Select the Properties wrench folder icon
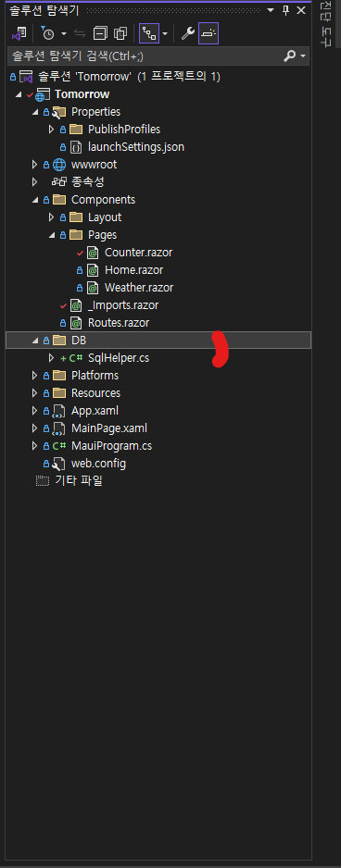Screen dimensions: 341x868 click(x=59, y=112)
